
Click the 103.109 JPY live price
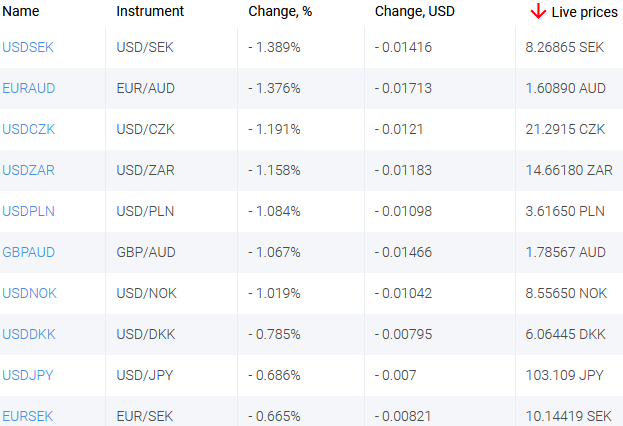tap(563, 375)
